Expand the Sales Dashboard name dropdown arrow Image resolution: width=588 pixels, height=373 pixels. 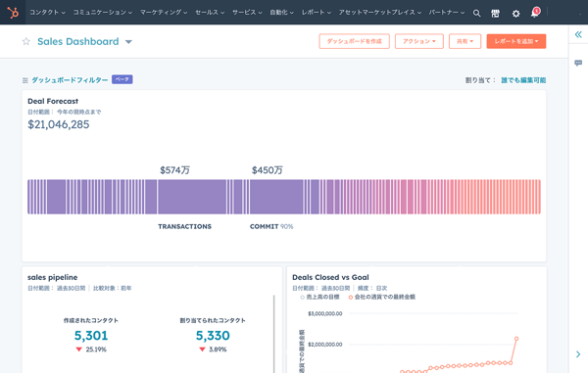[128, 41]
